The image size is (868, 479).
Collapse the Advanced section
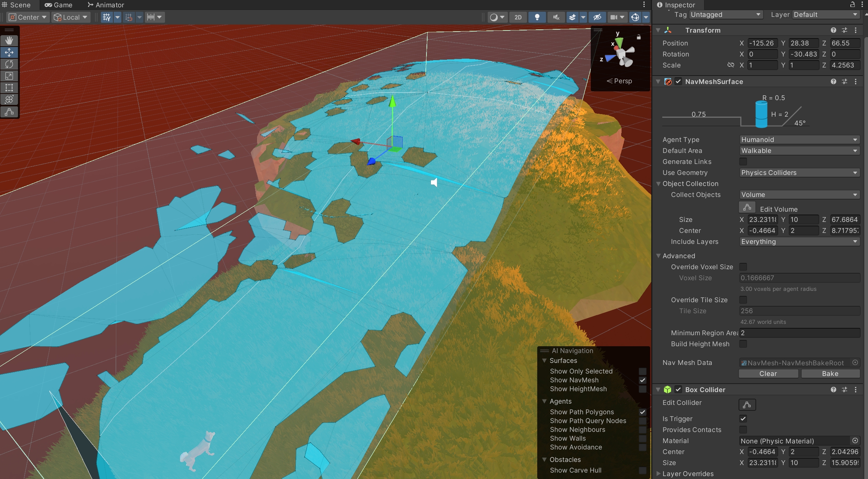(659, 256)
